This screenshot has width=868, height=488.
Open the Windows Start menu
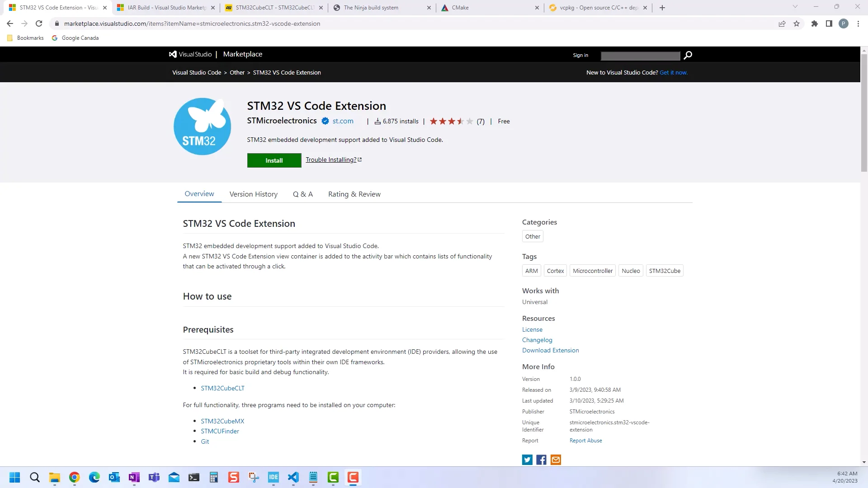point(15,478)
